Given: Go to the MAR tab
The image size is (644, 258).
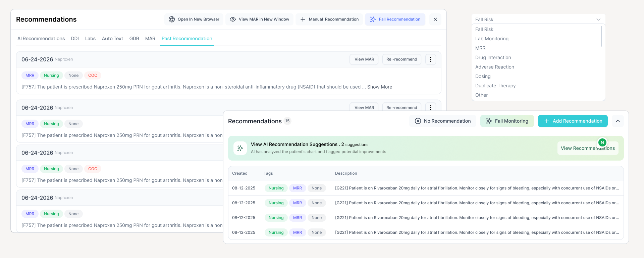Looking at the screenshot, I should 150,39.
